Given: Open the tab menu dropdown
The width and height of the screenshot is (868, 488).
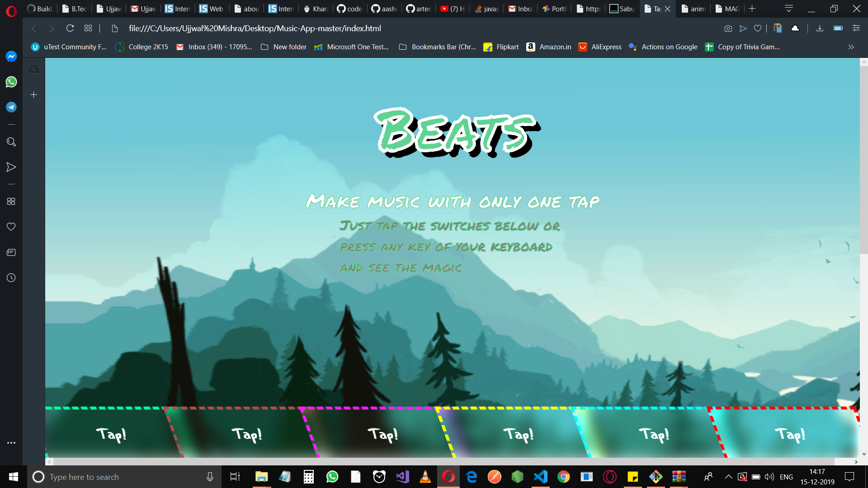Looking at the screenshot, I should (x=789, y=9).
